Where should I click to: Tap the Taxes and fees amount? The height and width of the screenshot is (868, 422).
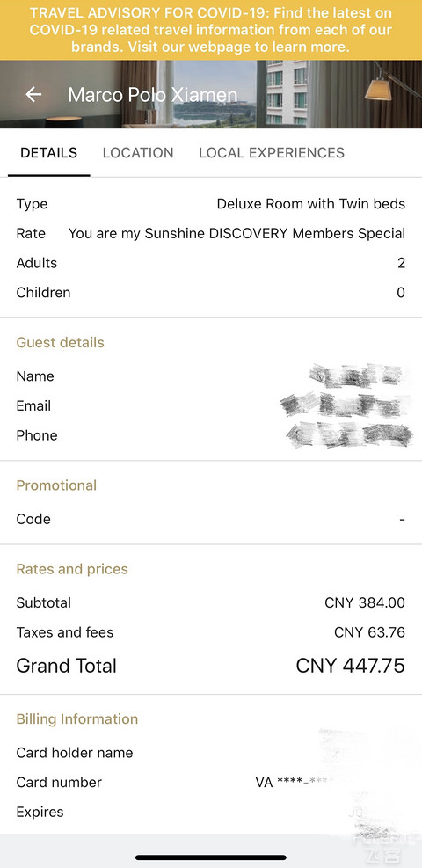369,632
